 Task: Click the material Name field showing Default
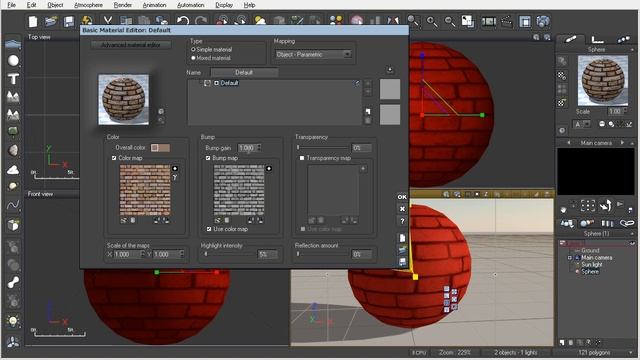[244, 72]
